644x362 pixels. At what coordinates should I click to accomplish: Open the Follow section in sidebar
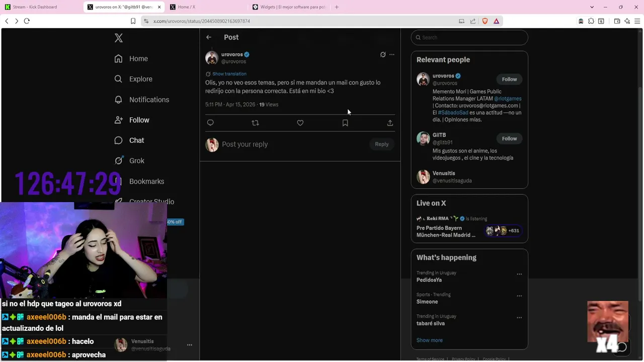coord(132,120)
